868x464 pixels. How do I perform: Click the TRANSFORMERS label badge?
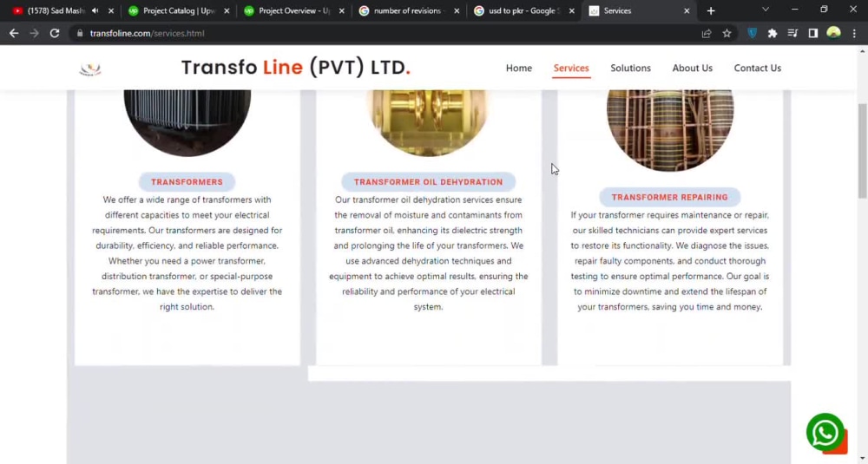tap(187, 182)
